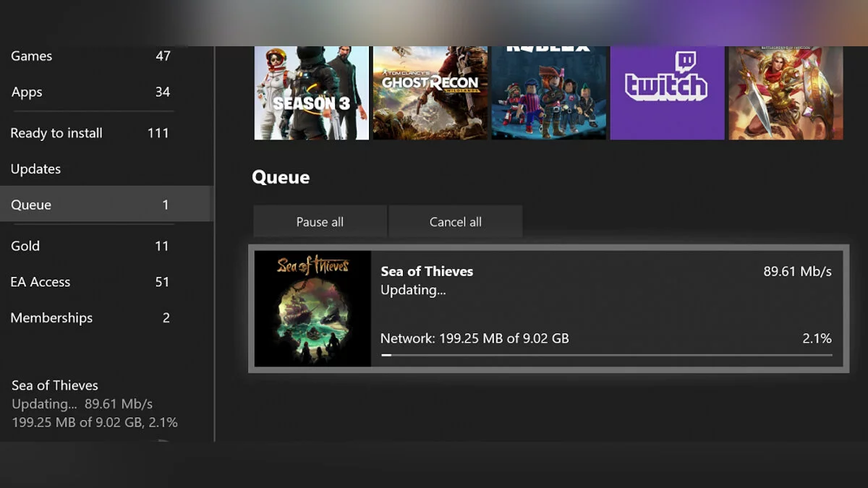868x488 pixels.
Task: Go to Updates in the sidebar
Action: pyautogui.click(x=90, y=168)
